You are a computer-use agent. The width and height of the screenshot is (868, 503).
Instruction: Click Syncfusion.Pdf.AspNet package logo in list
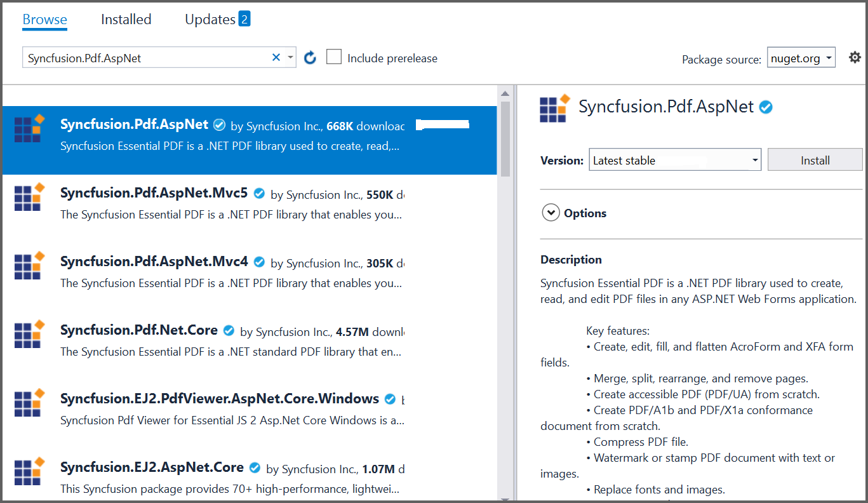[30, 129]
